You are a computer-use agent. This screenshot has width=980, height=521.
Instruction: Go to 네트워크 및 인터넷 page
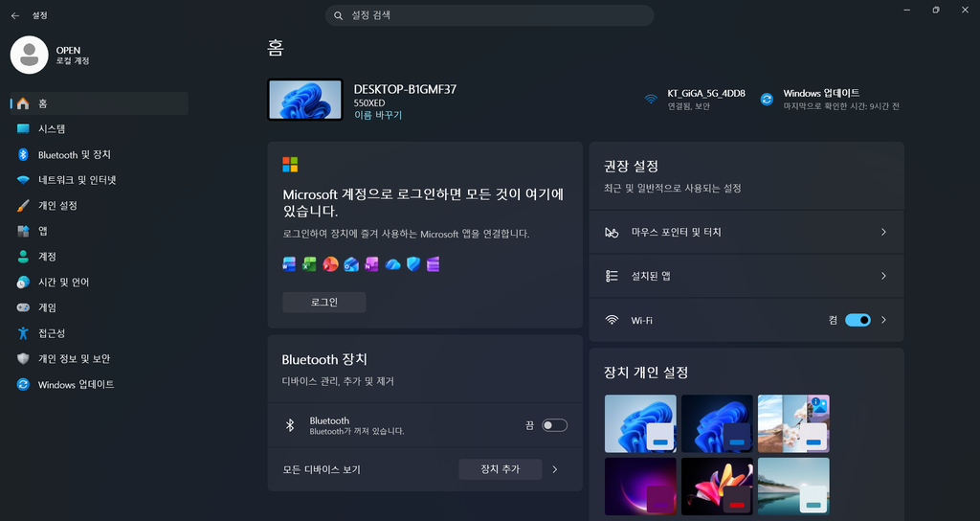click(100, 180)
